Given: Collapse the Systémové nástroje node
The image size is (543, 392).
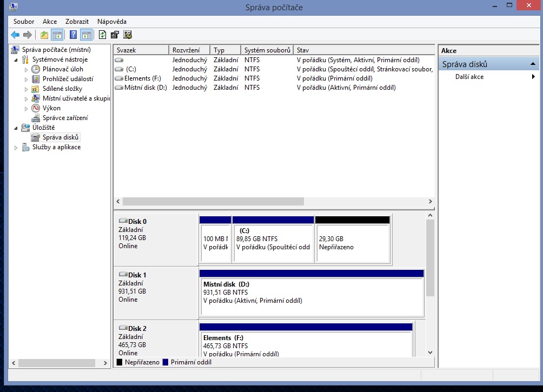Looking at the screenshot, I should tap(16, 60).
